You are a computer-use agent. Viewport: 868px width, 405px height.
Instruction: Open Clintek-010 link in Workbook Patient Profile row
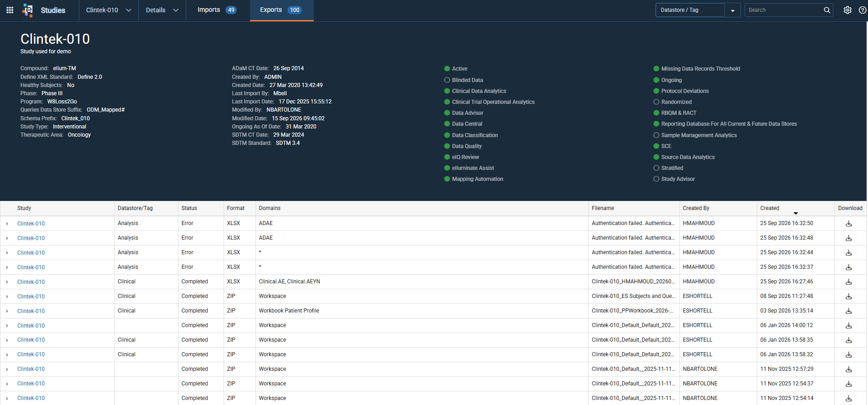click(31, 311)
